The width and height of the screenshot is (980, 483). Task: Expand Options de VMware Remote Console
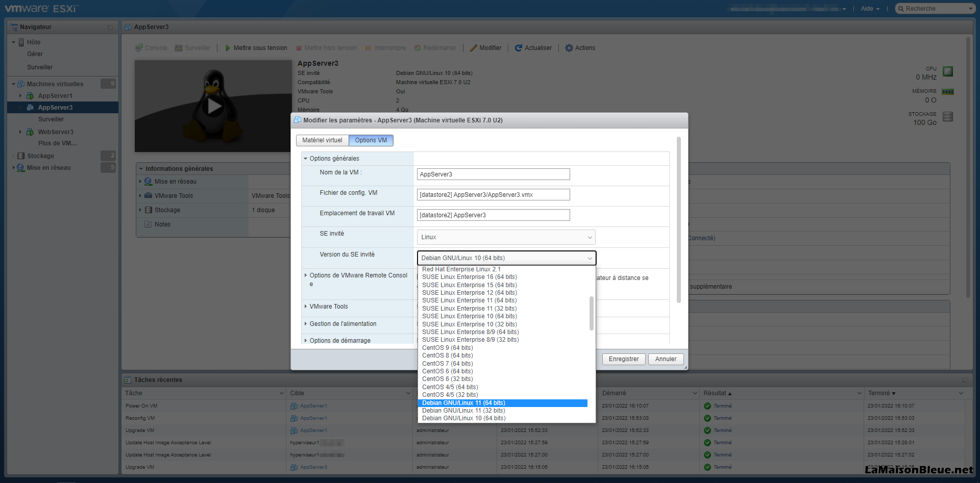(306, 275)
